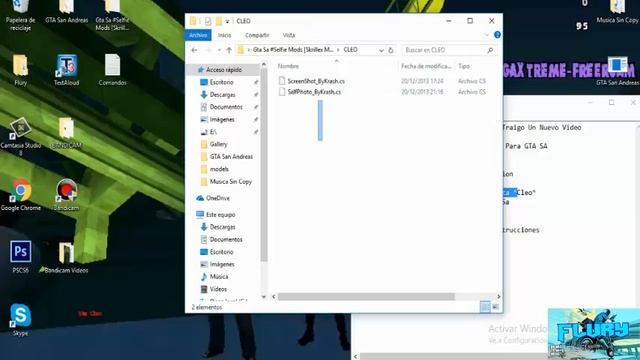Select the SelfPhoto_ByKrash.cs file name

pos(314,92)
